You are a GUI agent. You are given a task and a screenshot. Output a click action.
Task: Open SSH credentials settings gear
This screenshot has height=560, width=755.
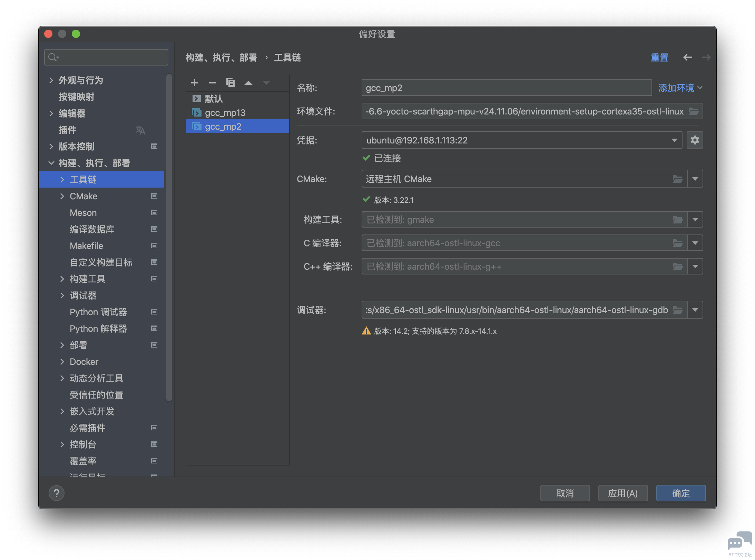coord(695,140)
